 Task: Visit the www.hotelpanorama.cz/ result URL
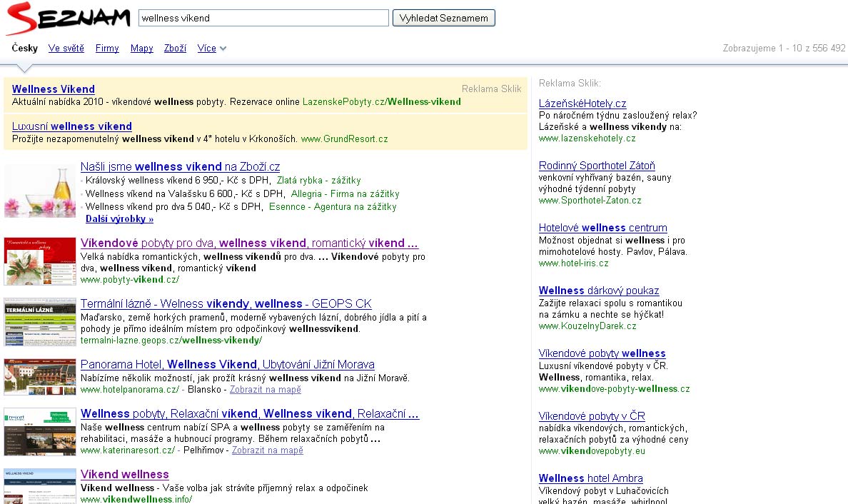coord(130,389)
